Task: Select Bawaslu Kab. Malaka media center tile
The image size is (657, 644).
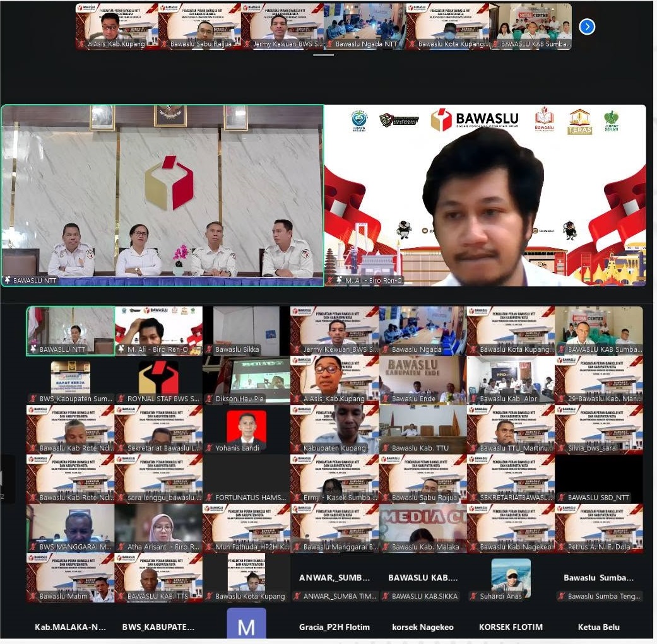Action: [423, 529]
